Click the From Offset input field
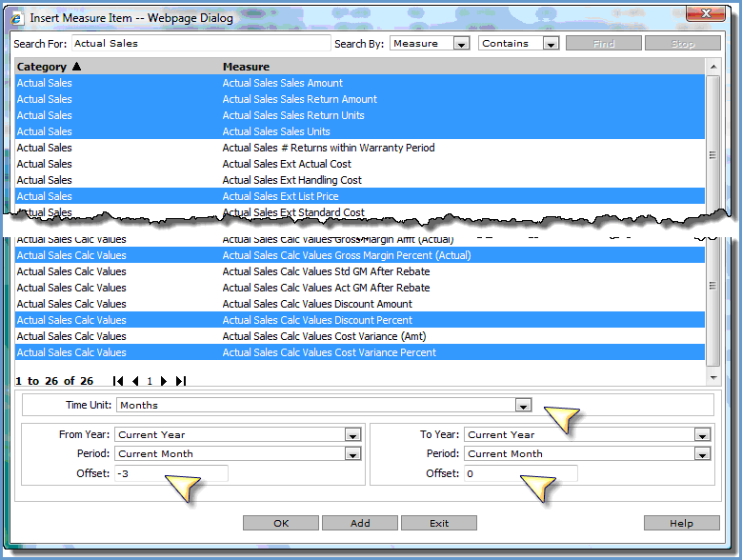 pyautogui.click(x=171, y=473)
